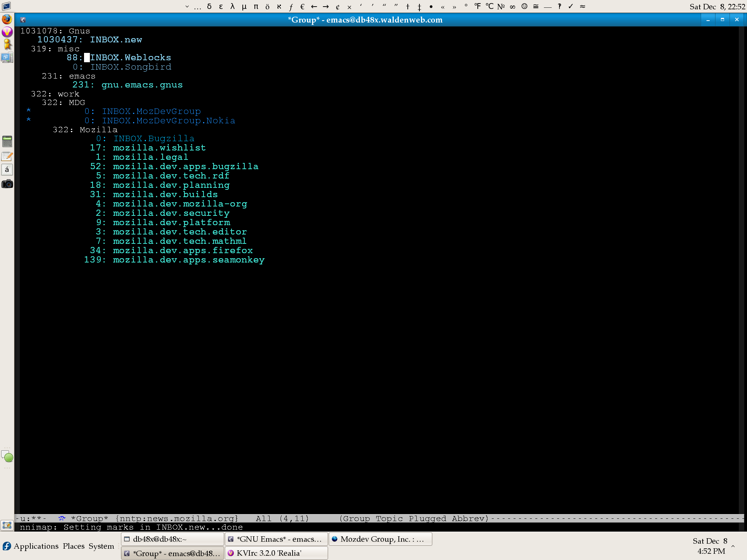Select the emacs topic line
This screenshot has height=560, width=747.
coord(68,76)
